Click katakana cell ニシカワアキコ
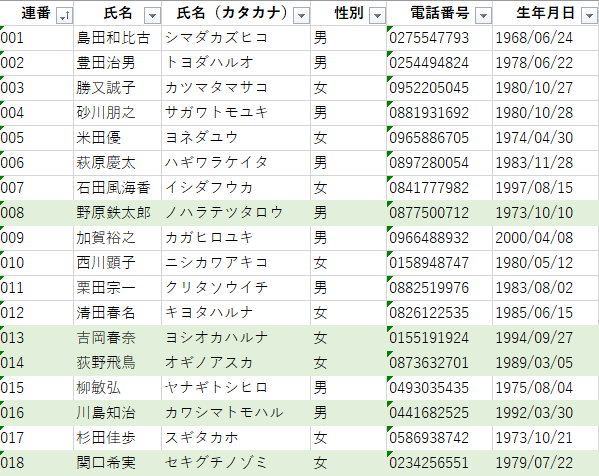 (236, 263)
